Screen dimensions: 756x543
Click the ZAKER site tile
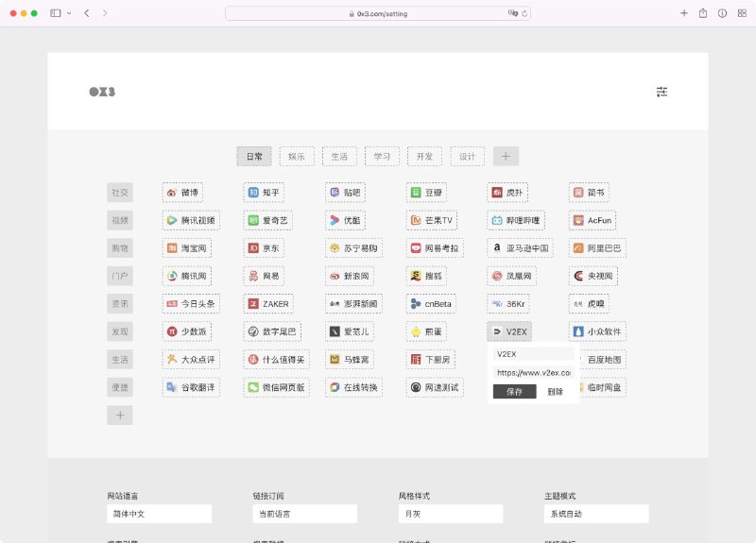coord(268,304)
